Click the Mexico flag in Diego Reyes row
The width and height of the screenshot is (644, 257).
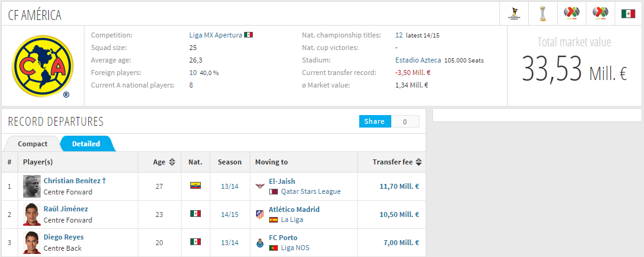tap(195, 242)
